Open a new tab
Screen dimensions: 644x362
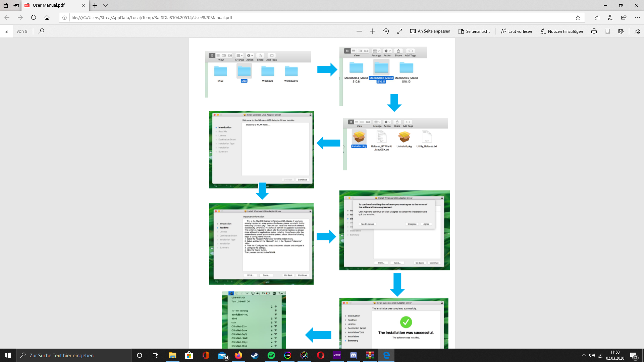[95, 5]
